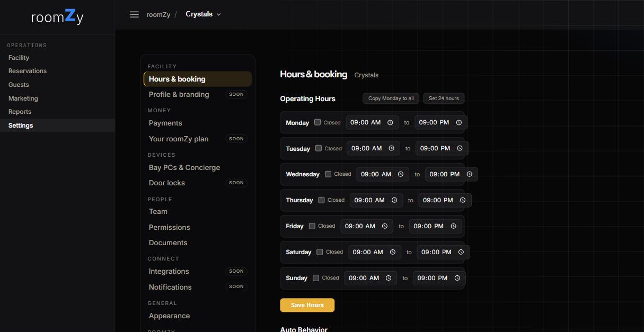Mark Saturday as Closed
Screen dimensions: 644x332
(320, 252)
